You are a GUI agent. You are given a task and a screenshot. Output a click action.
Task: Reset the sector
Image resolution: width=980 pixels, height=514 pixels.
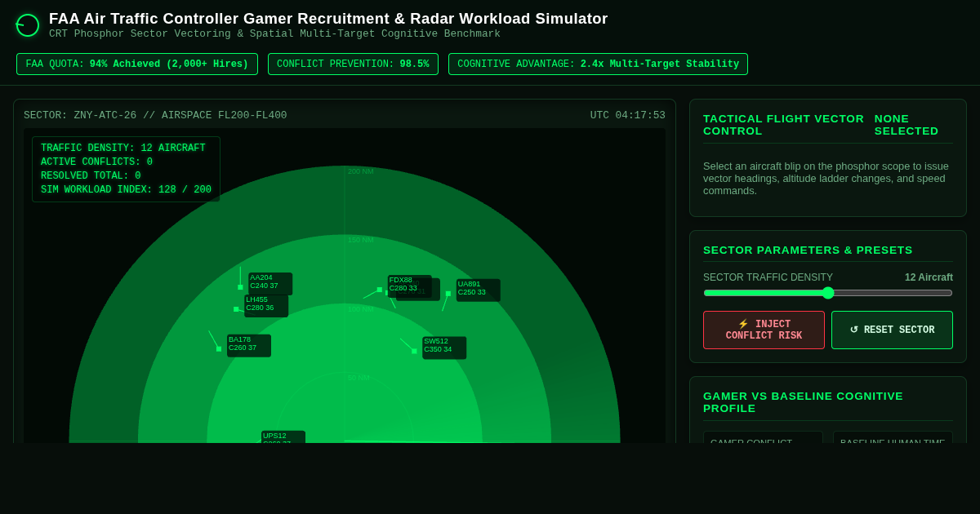892,330
